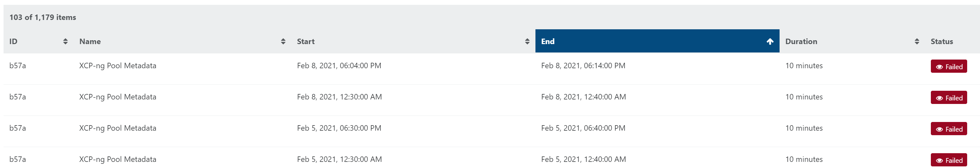Sort table by ID column arrows
Screen dimensions: 980x168
pyautogui.click(x=66, y=42)
